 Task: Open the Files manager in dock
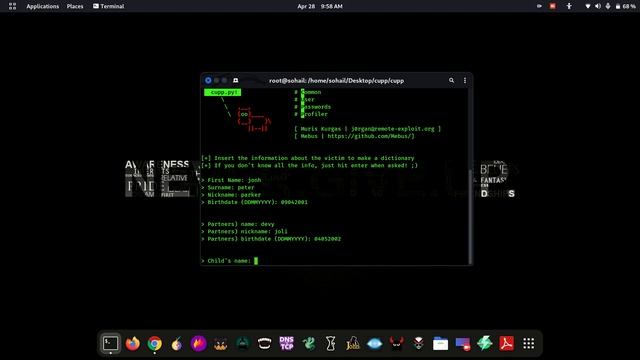coord(440,344)
